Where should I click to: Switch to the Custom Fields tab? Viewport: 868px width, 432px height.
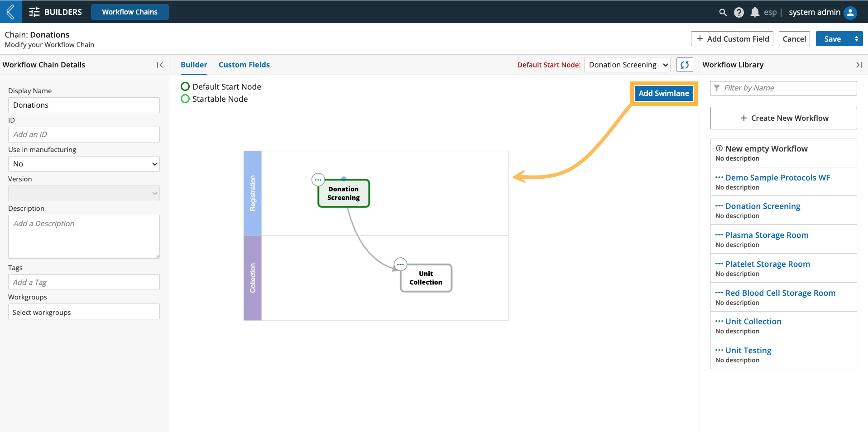244,65
